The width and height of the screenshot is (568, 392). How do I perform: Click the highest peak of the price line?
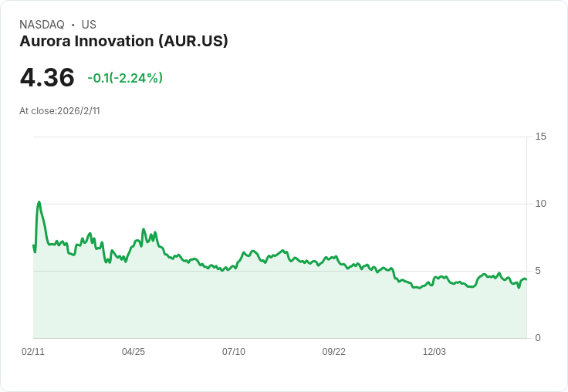[x=39, y=202]
